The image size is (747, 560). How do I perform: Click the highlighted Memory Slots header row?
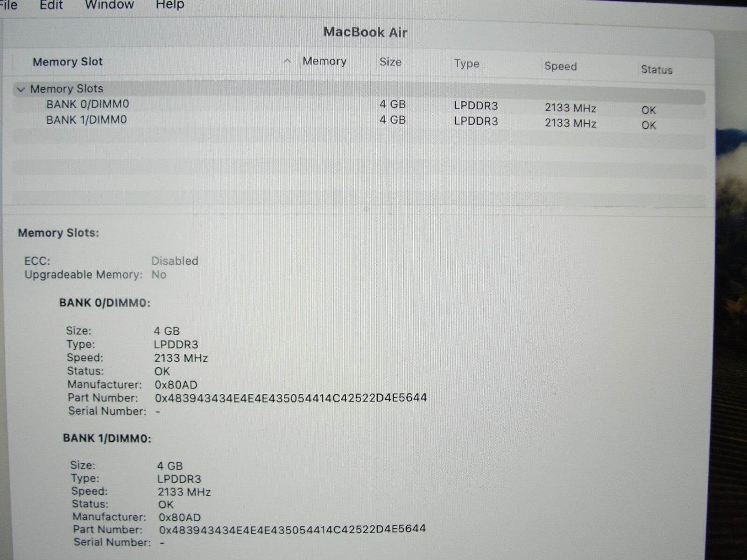[65, 89]
